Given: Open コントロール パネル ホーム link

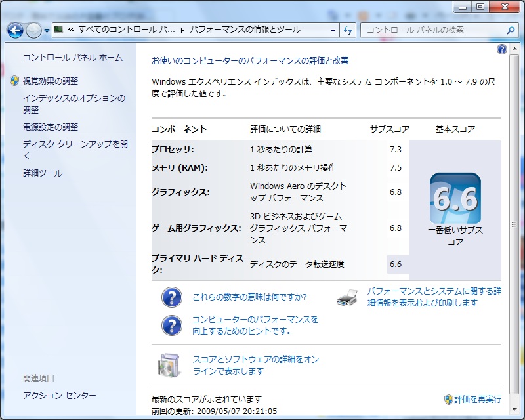Looking at the screenshot, I should (73, 58).
